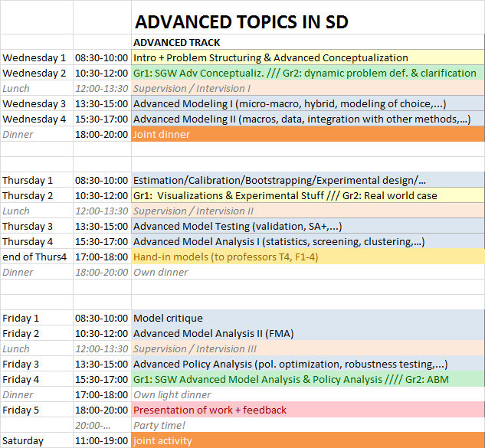485x448 pixels.
Task: Select 'Advanced Modeling II (macros, data...)' cell
Action: (308, 119)
